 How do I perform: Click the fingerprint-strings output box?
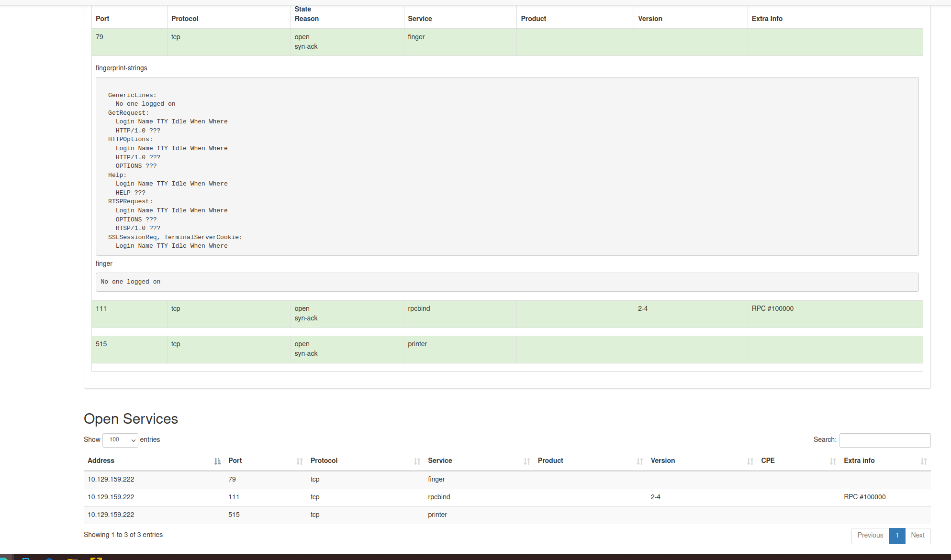(x=506, y=166)
